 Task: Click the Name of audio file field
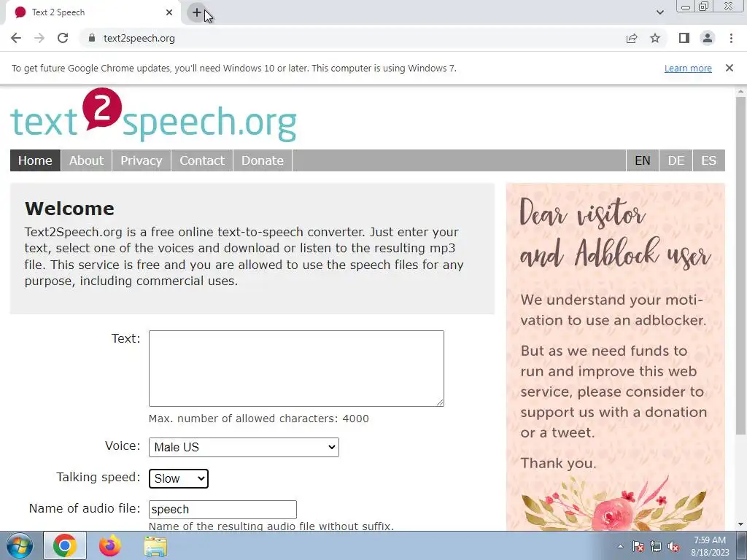(222, 510)
